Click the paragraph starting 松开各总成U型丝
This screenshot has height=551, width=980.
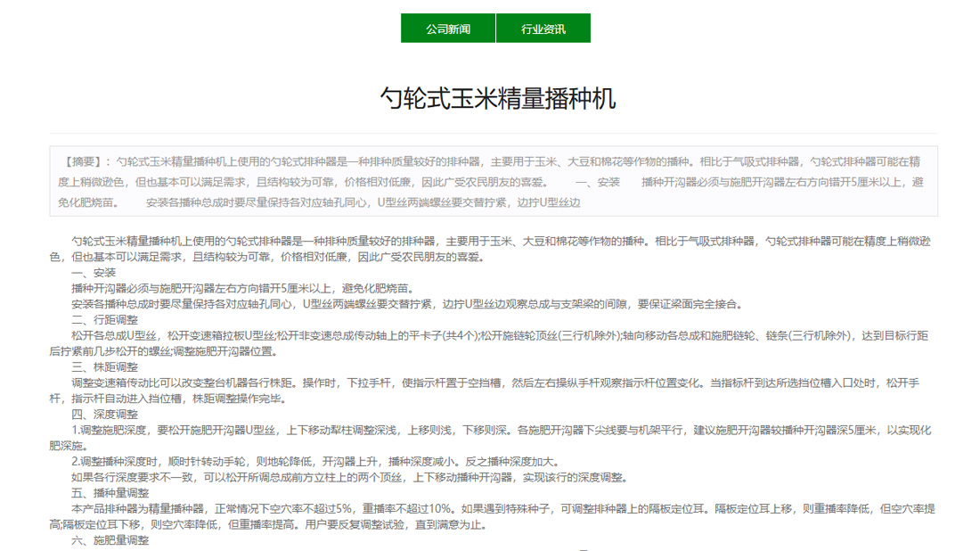(x=489, y=343)
